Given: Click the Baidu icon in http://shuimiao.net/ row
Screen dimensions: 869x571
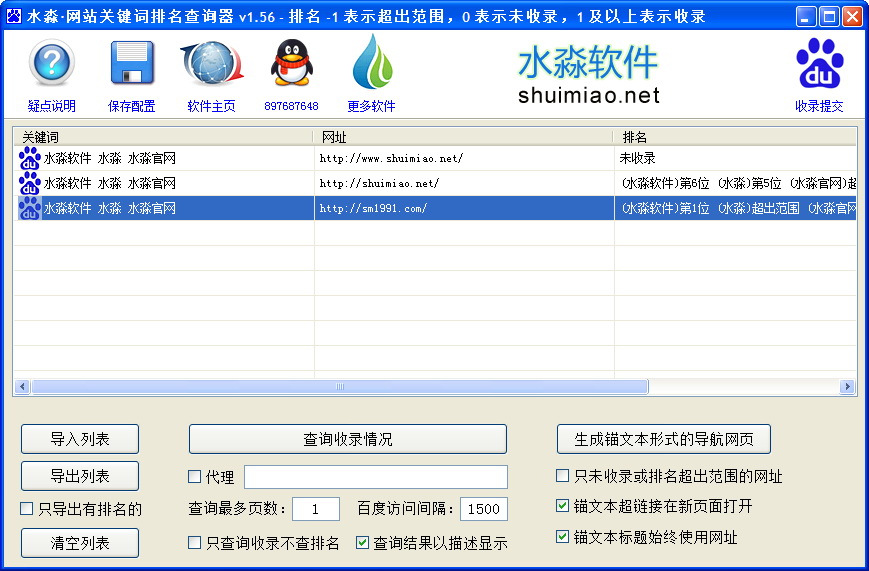Looking at the screenshot, I should pyautogui.click(x=29, y=183).
